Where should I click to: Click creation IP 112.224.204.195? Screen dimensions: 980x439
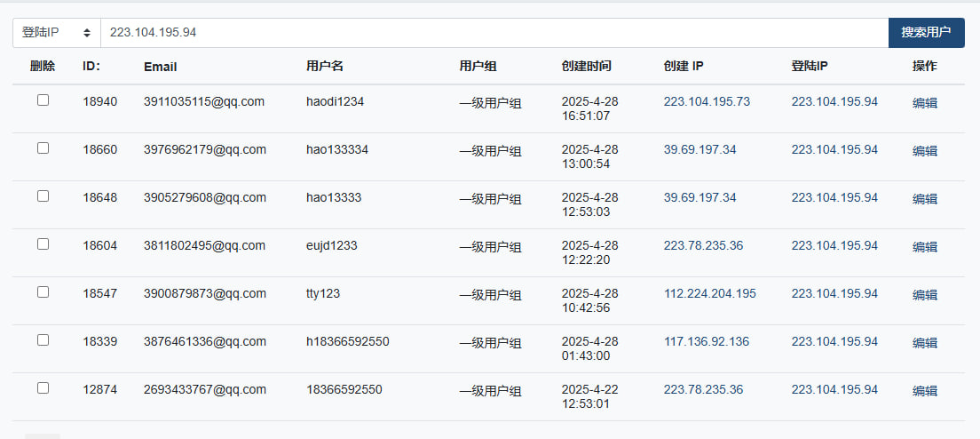pyautogui.click(x=710, y=293)
